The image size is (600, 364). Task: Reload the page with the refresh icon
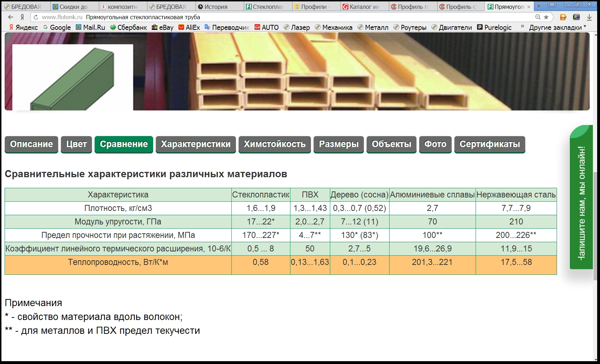[36, 17]
